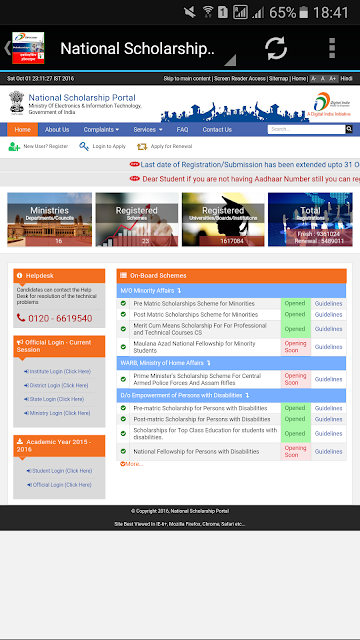Viewport: 360px width, 640px height.
Task: Tap the Wi-Fi status icon
Action: click(x=208, y=12)
